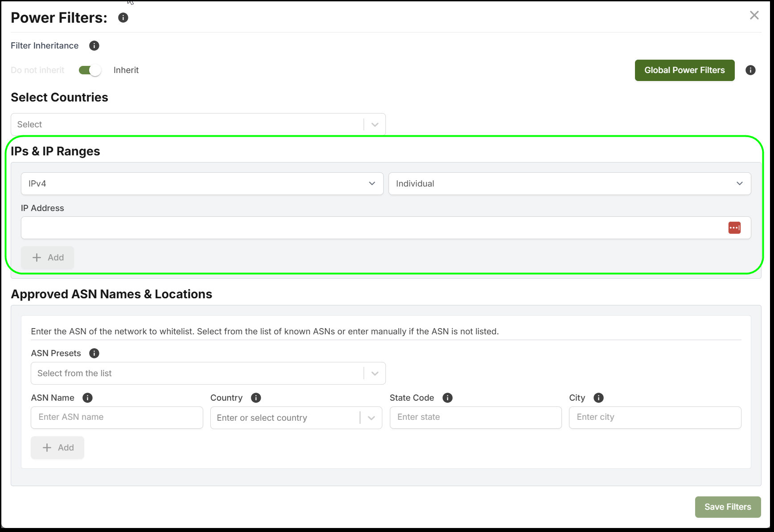Click the red password manager icon in IP Address field
774x532 pixels.
(734, 228)
